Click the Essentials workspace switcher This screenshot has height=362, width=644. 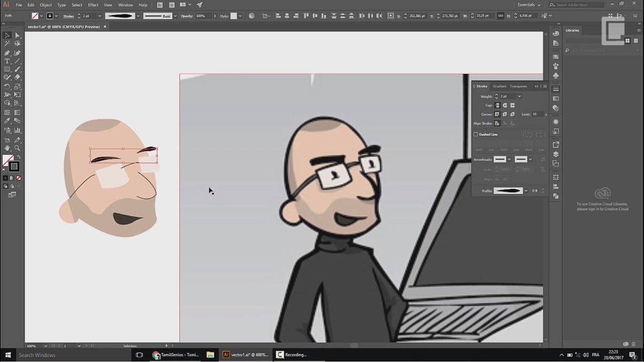click(x=527, y=5)
